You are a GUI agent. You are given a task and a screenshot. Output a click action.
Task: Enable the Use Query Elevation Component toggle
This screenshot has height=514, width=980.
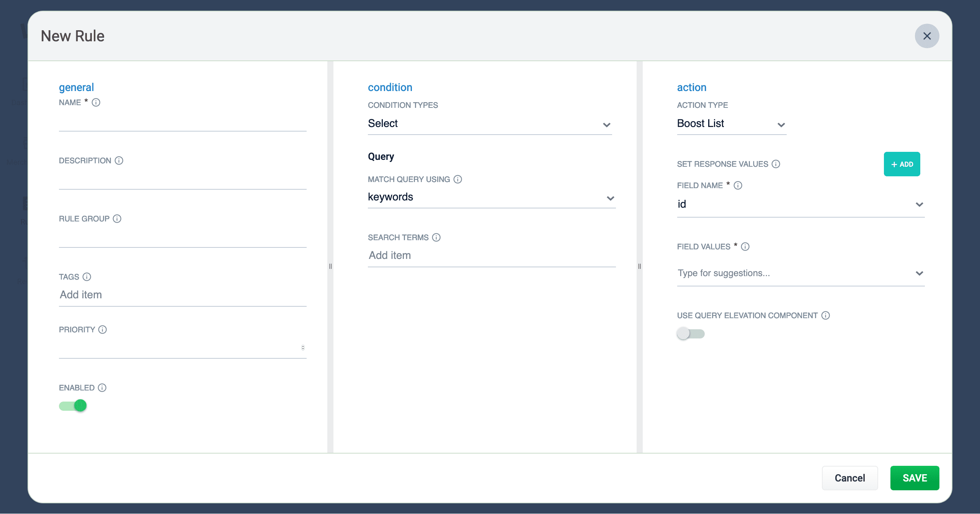691,334
